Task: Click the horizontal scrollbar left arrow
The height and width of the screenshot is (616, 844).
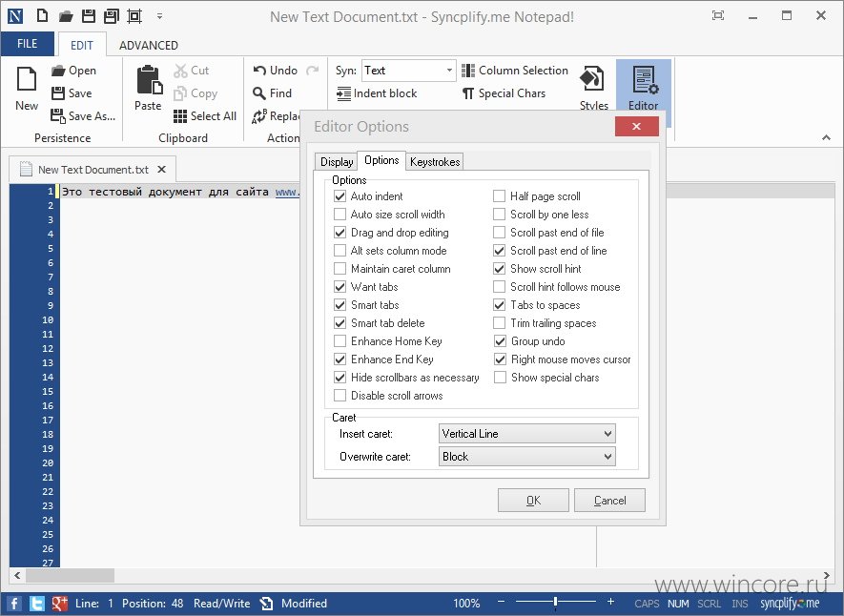Action: tap(17, 576)
